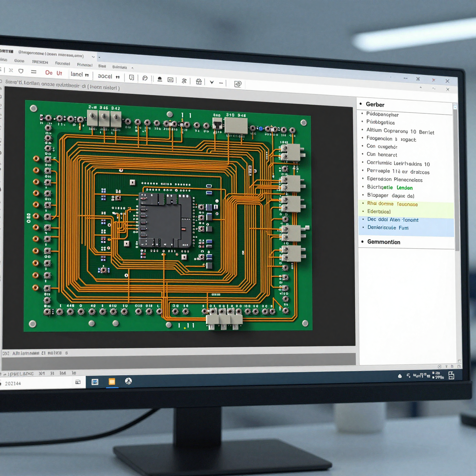Click the stamp icon in the toolbar
Screen dimensions: 476x476
[x=160, y=79]
